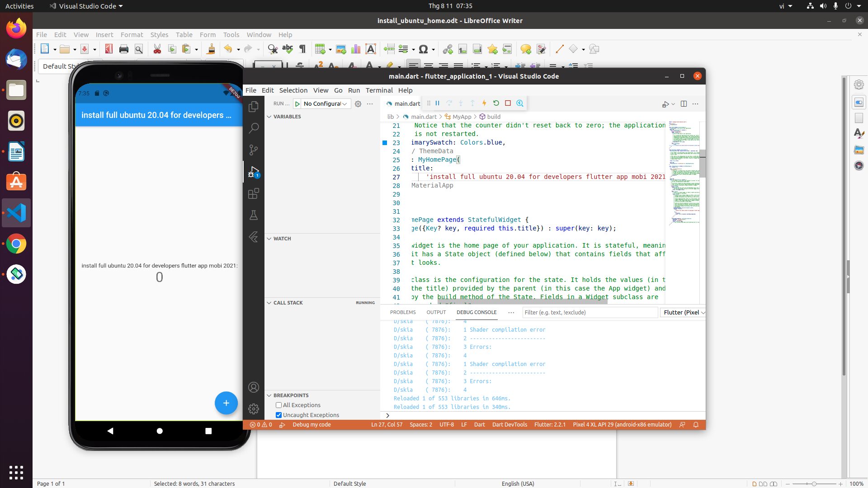This screenshot has width=868, height=488.
Task: Toggle breakpoint on line 23
Action: [x=385, y=143]
